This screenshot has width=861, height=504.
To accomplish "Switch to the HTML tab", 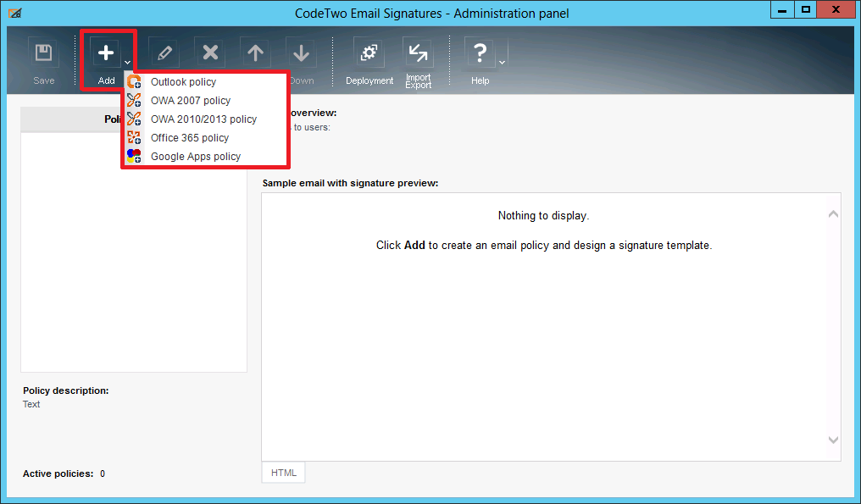I will coord(283,473).
